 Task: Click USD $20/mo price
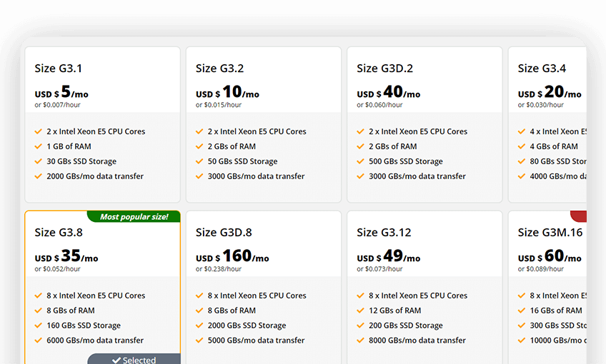[x=550, y=92]
